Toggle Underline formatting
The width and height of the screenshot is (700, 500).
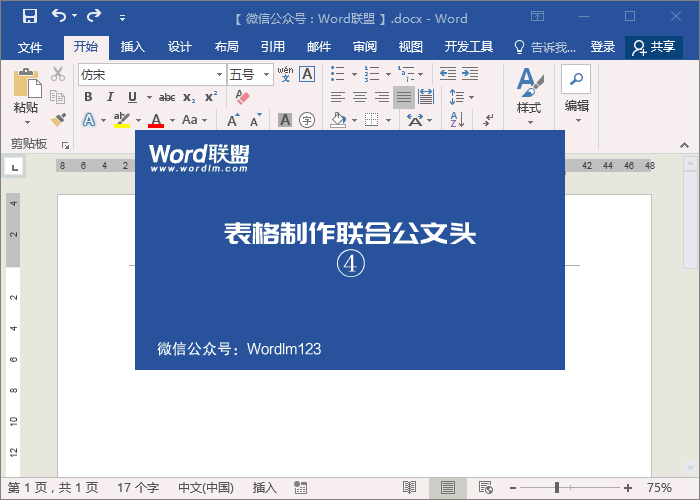(132, 97)
